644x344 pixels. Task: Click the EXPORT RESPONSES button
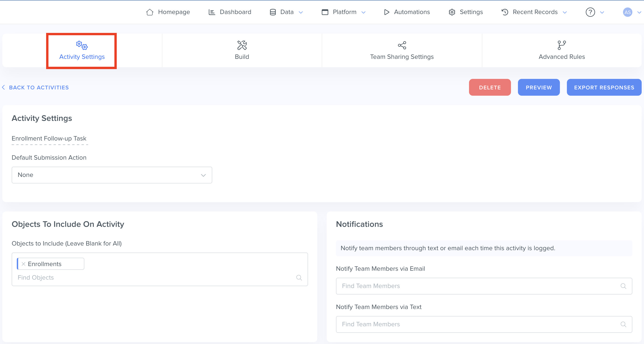[604, 87]
